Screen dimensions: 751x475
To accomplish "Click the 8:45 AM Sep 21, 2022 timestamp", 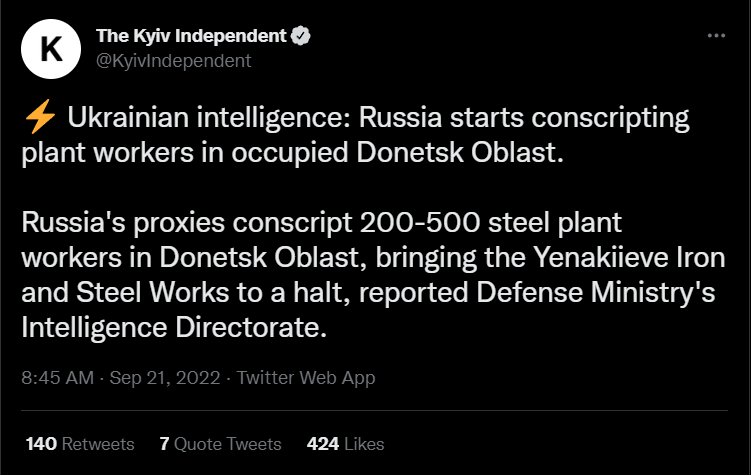I will [x=121, y=378].
